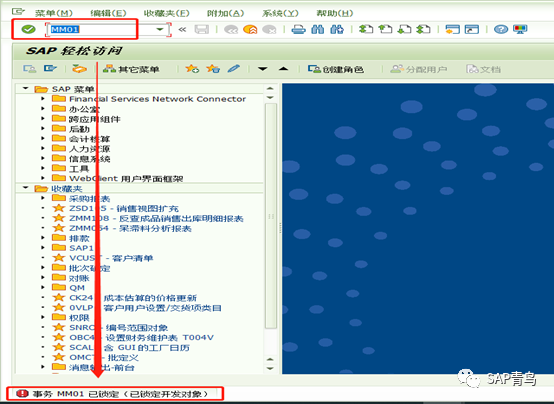
Task: Open the SAP Business Workplace icon
Action: click(79, 69)
